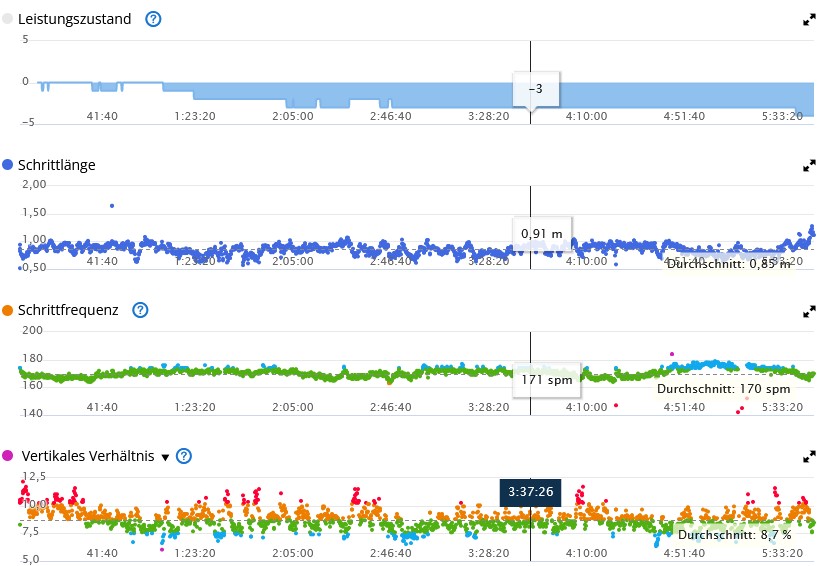The height and width of the screenshot is (566, 828).
Task: Expand Schrittlänge chart to fullscreen
Action: pos(809,166)
